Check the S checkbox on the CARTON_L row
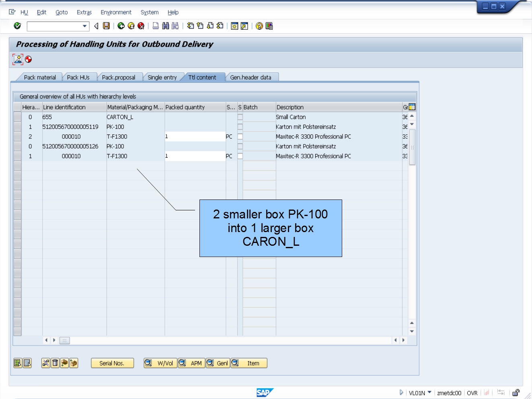 pos(239,117)
